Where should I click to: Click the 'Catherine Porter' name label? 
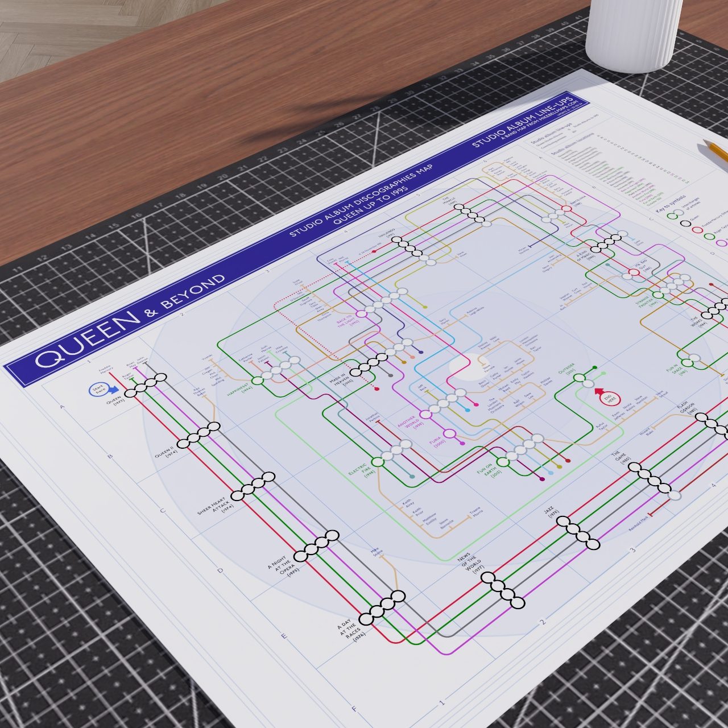[247, 357]
